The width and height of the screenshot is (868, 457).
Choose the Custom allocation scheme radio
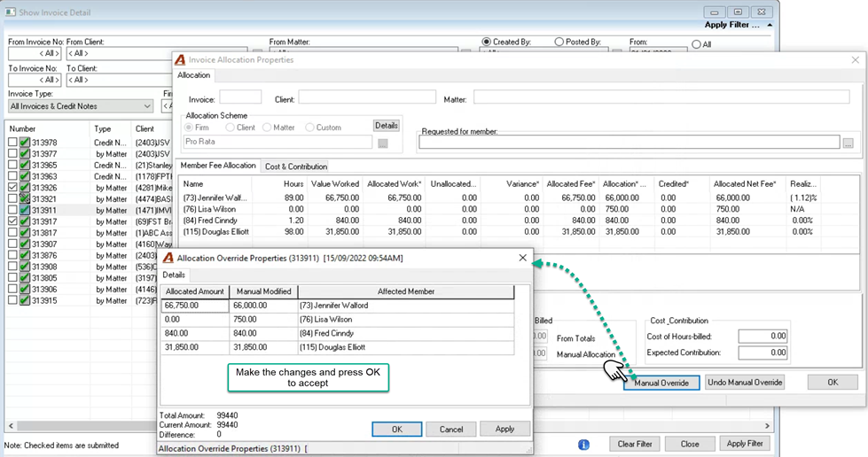click(310, 128)
